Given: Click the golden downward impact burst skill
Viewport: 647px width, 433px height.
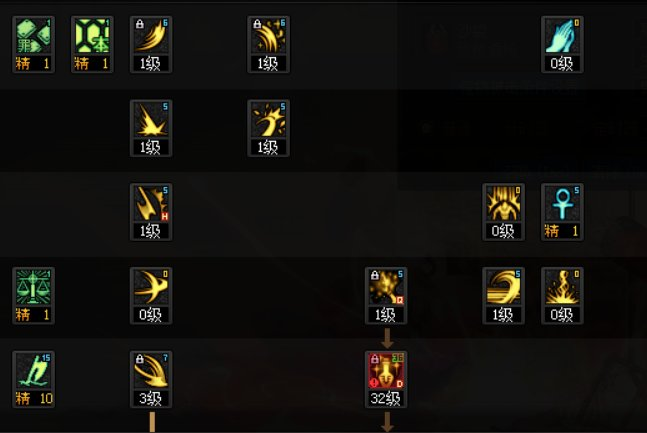Looking at the screenshot, I should tap(151, 128).
